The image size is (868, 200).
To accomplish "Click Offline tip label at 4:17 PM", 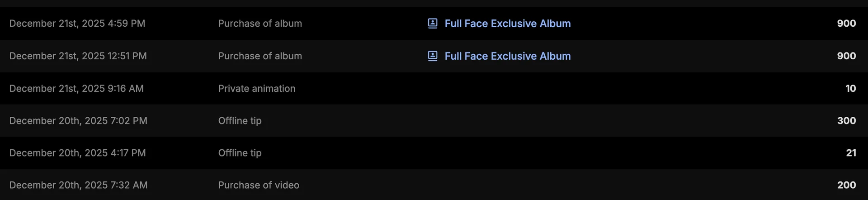I will pos(240,153).
